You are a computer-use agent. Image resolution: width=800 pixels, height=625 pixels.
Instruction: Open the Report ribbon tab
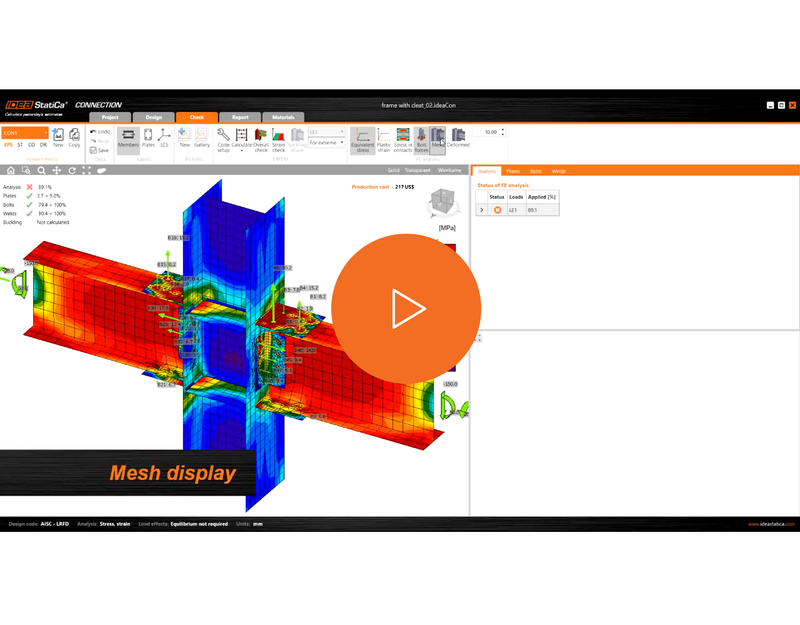(x=240, y=117)
